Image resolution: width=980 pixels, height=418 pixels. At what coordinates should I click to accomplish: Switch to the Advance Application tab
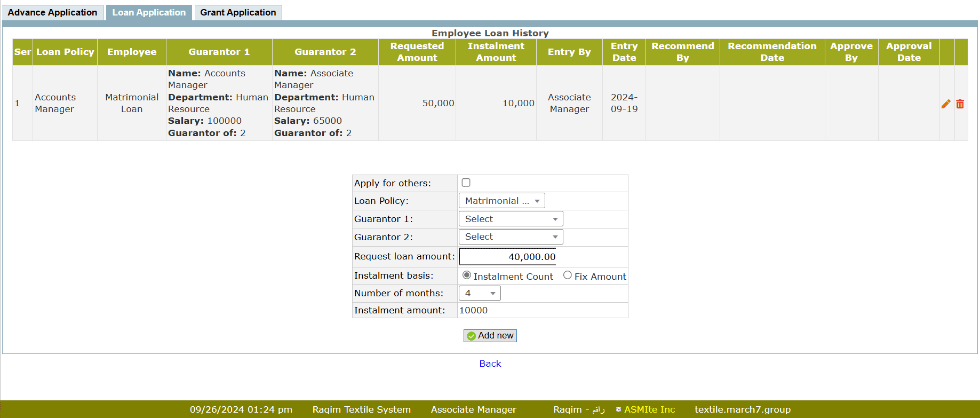pyautogui.click(x=52, y=12)
